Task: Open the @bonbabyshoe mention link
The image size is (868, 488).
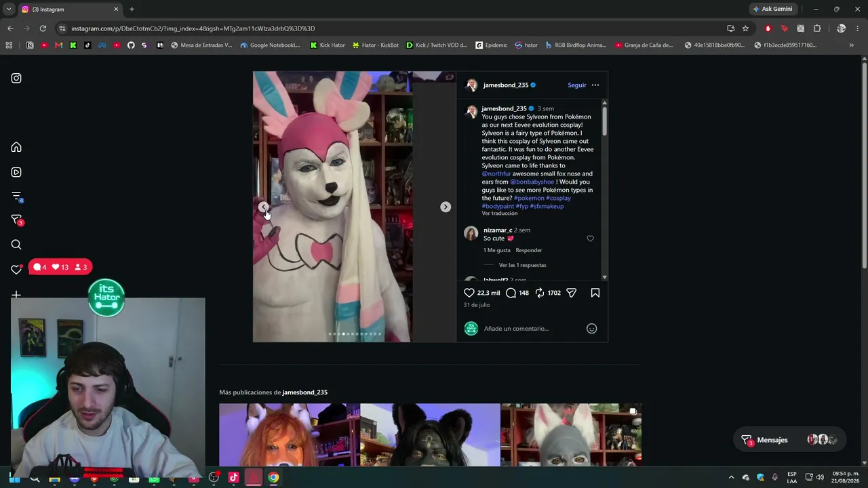Action: [x=532, y=182]
